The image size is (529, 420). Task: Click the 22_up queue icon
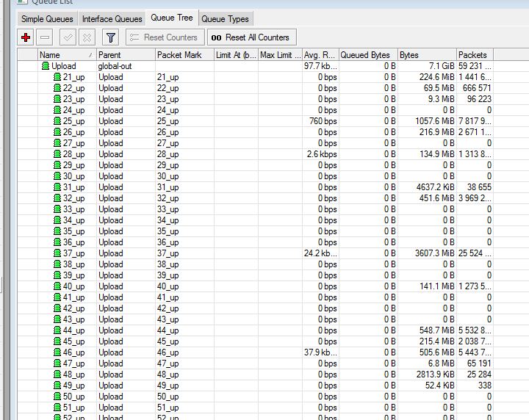click(x=57, y=88)
